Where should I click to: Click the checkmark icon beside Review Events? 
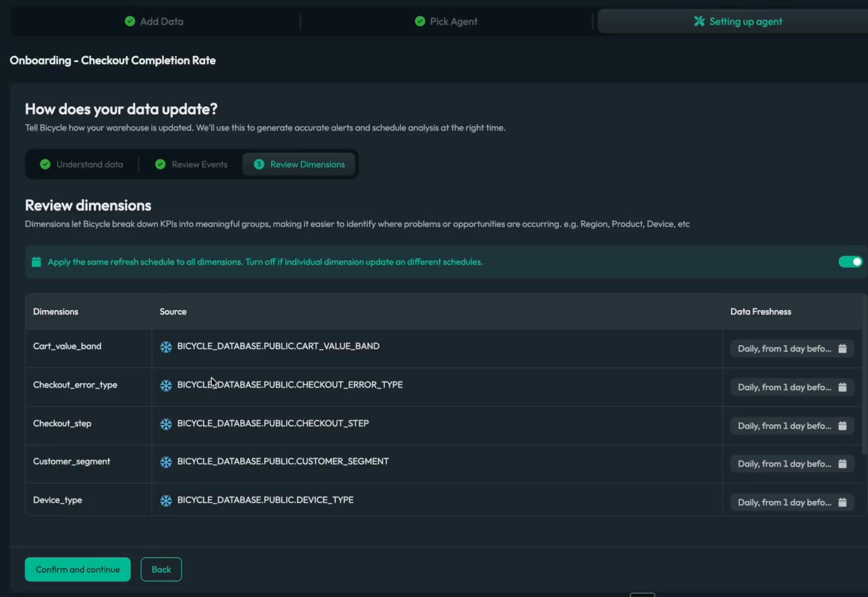click(x=160, y=164)
